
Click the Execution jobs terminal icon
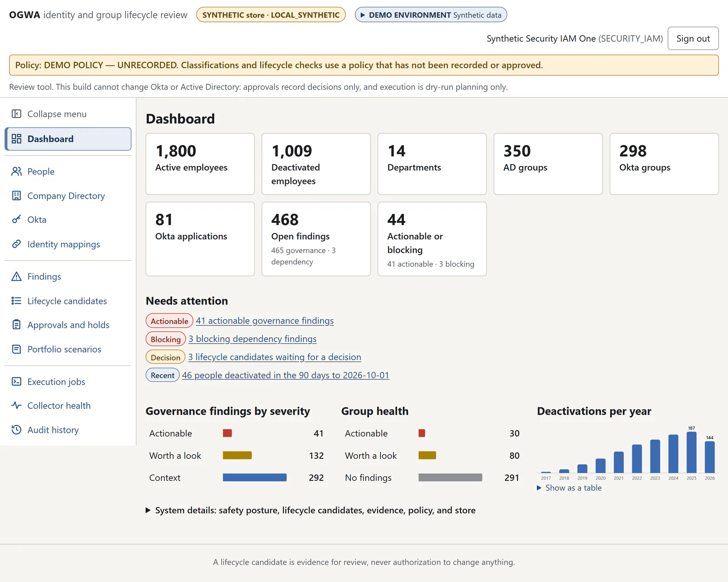click(16, 381)
